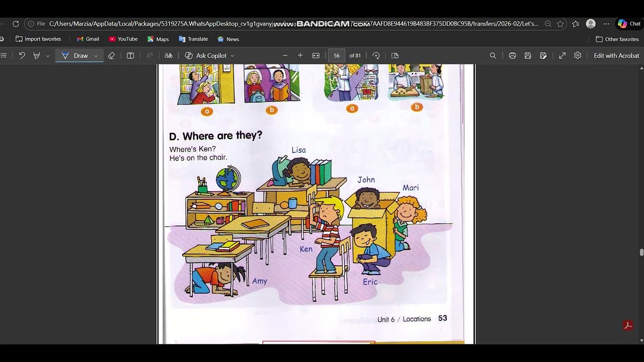The width and height of the screenshot is (644, 362).
Task: Click the Read aloud icon
Action: [149, 56]
